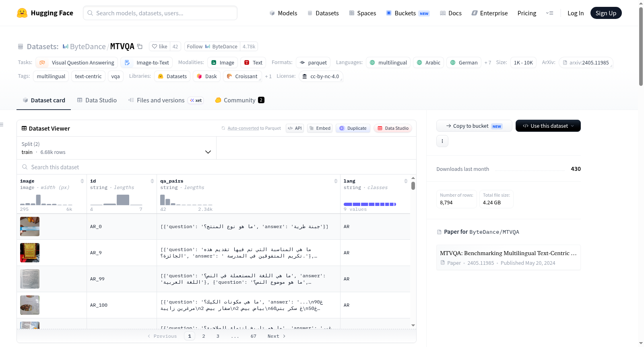Go to page 67 of results
Screen dimensions: 644x347
click(x=253, y=336)
